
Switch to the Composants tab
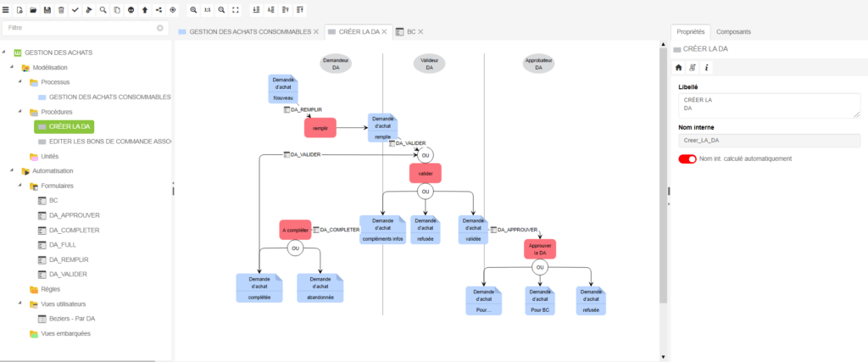point(733,31)
